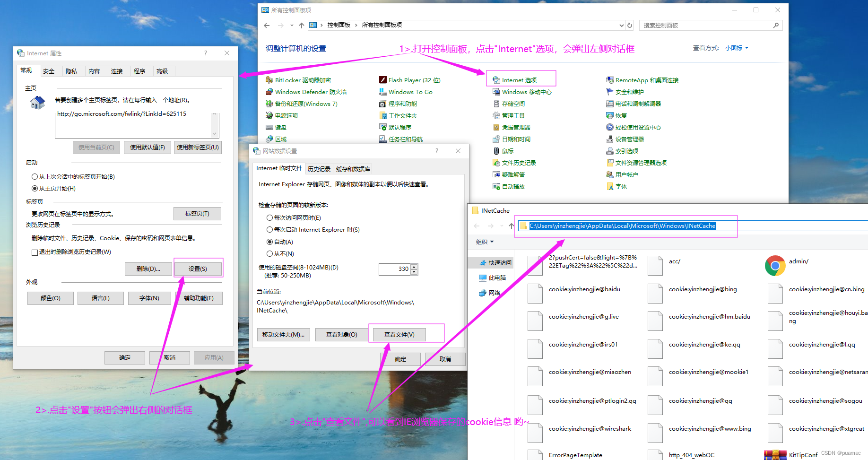Select 此电脑 in navigation pane
The image size is (868, 460).
click(492, 278)
